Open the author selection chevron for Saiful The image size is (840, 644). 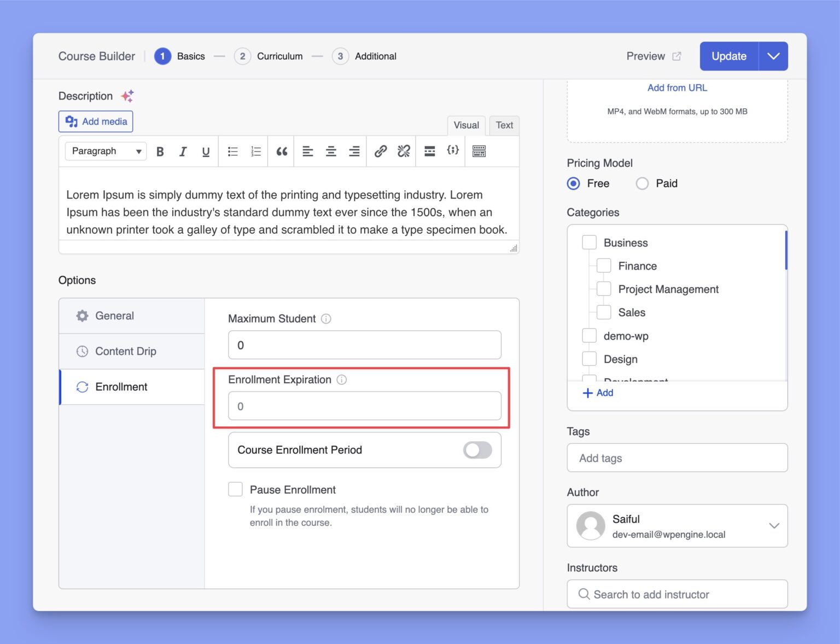click(774, 525)
